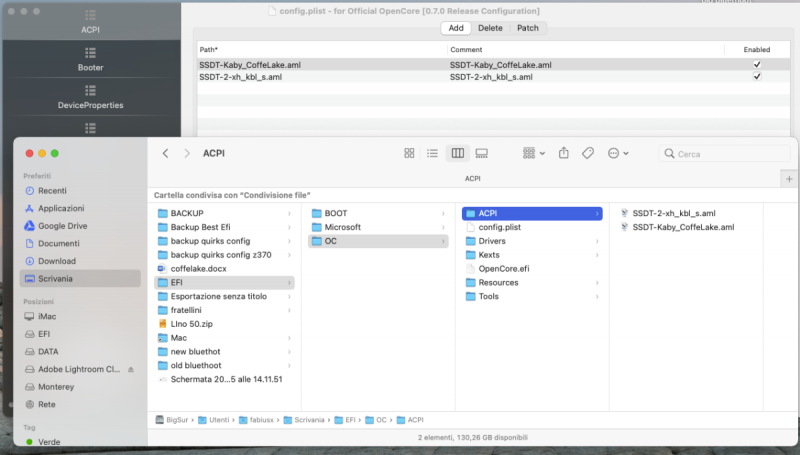This screenshot has height=455, width=800.
Task: Expand the Microsoft folder chevron
Action: (x=443, y=228)
